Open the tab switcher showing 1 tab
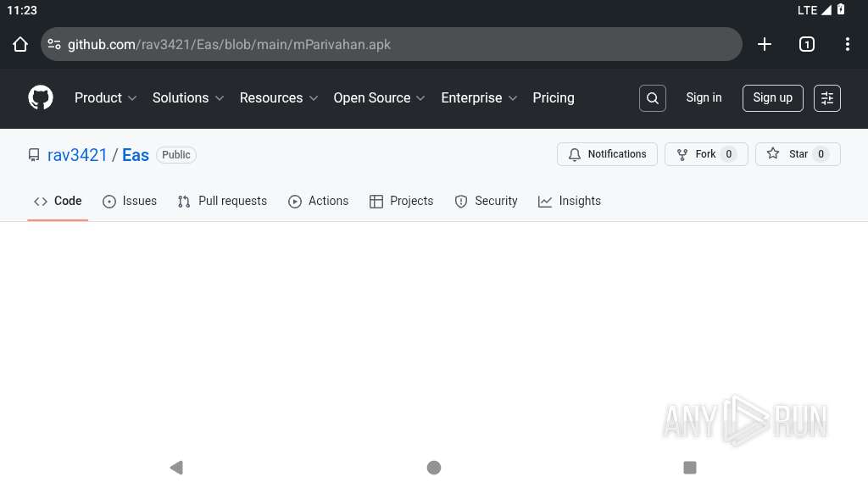868x488 pixels. point(807,44)
